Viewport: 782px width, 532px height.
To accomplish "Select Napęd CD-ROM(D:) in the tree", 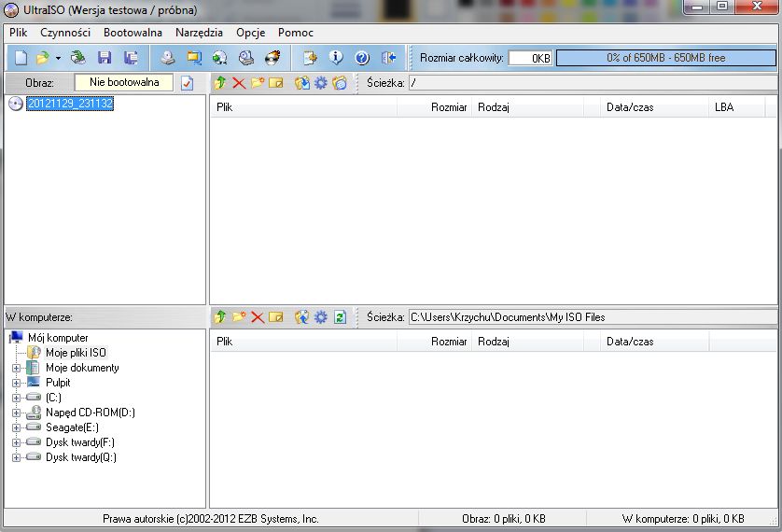I will [91, 413].
